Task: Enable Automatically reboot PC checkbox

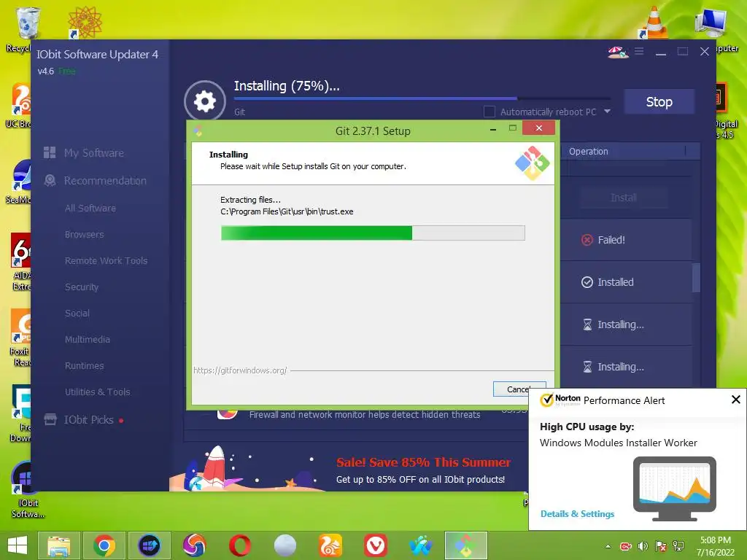Action: tap(489, 112)
